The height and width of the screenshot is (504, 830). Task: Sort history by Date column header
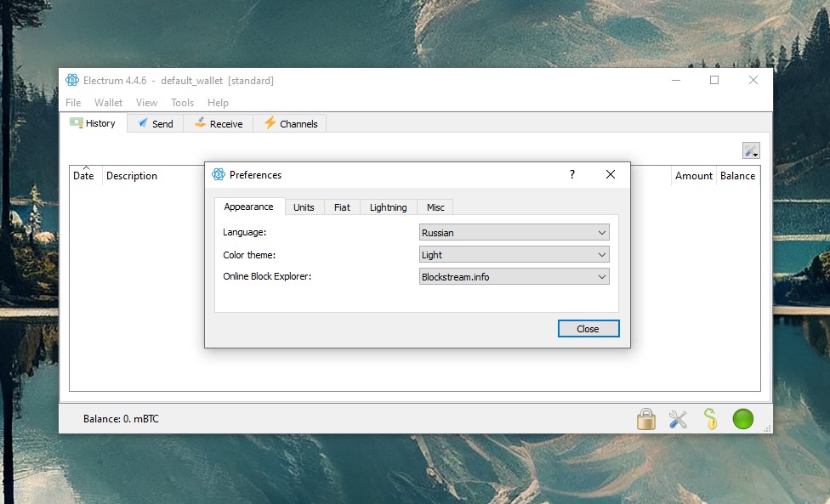tap(84, 176)
